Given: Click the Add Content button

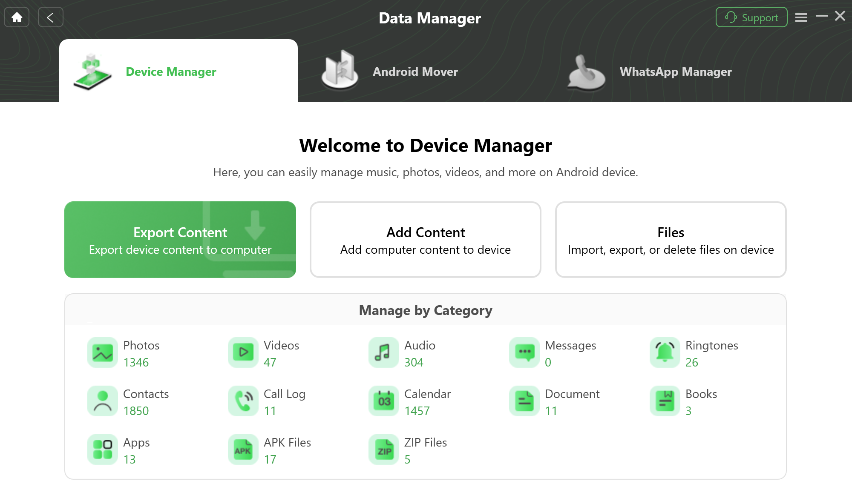Looking at the screenshot, I should (x=426, y=239).
